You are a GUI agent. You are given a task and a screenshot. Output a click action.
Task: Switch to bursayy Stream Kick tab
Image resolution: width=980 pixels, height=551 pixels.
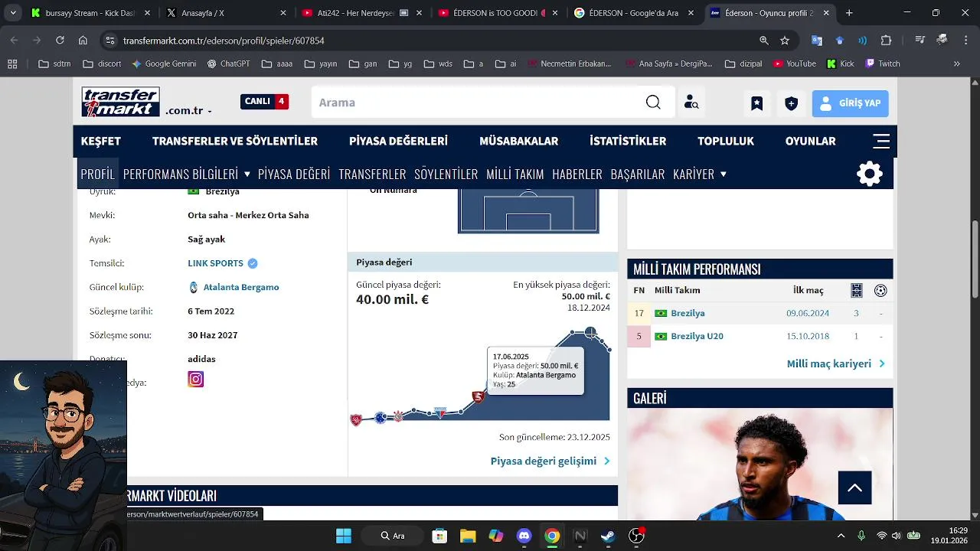tap(90, 13)
